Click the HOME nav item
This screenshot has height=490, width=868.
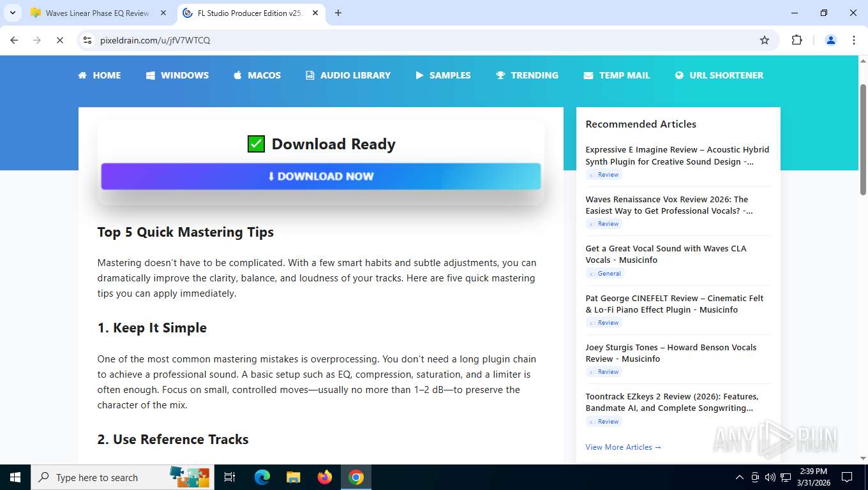[100, 75]
